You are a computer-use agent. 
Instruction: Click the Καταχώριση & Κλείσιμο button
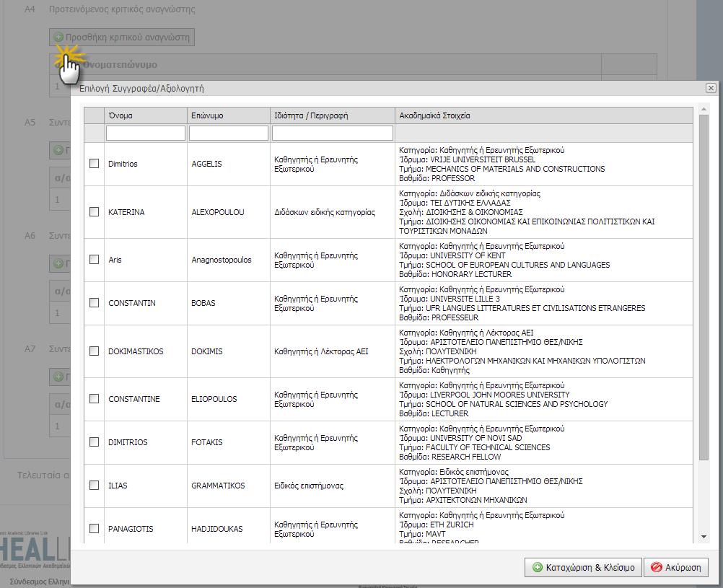pyautogui.click(x=583, y=567)
